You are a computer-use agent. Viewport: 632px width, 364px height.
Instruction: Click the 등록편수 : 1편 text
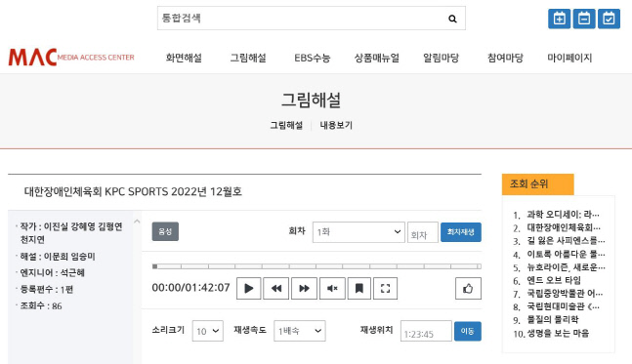coord(46,289)
